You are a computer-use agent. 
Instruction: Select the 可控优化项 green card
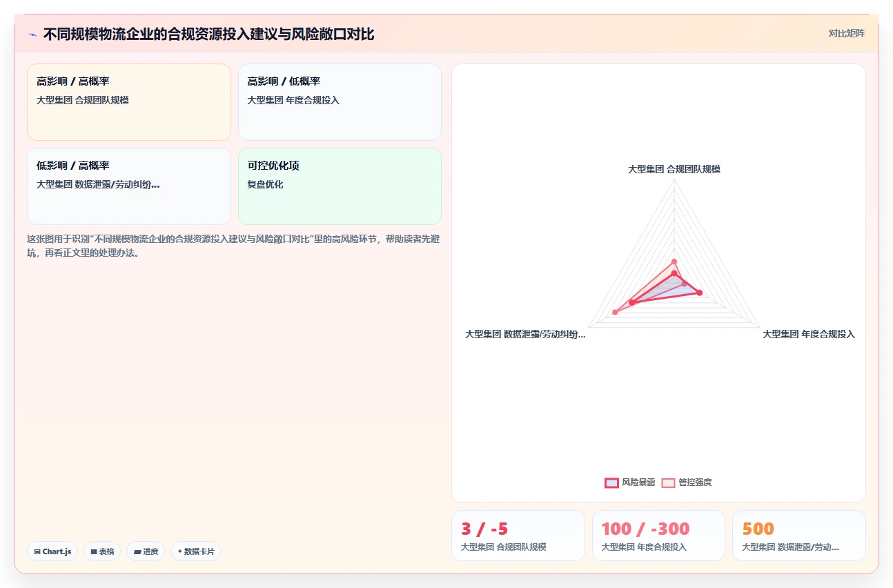point(340,186)
